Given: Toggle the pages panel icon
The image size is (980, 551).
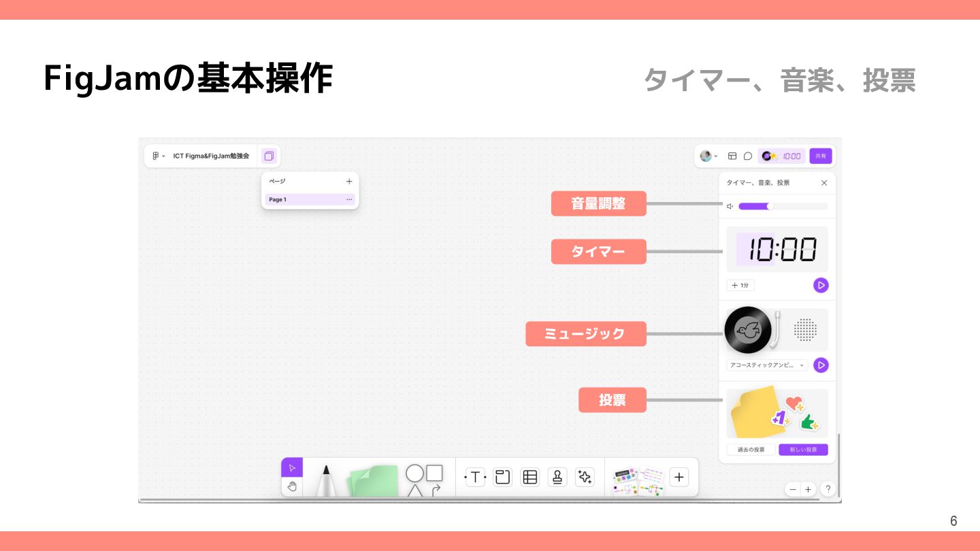Looking at the screenshot, I should pyautogui.click(x=269, y=156).
